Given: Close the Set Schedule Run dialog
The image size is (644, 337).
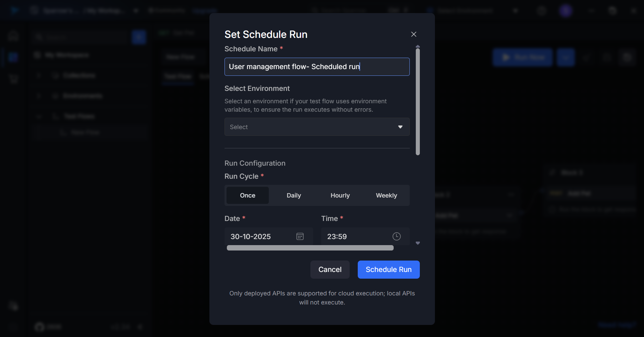Looking at the screenshot, I should (x=413, y=34).
